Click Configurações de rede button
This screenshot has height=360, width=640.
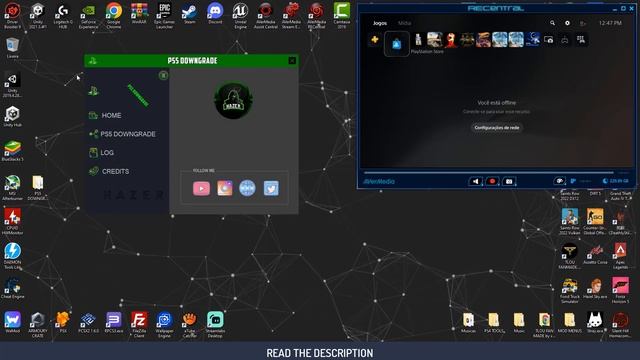[x=497, y=128]
